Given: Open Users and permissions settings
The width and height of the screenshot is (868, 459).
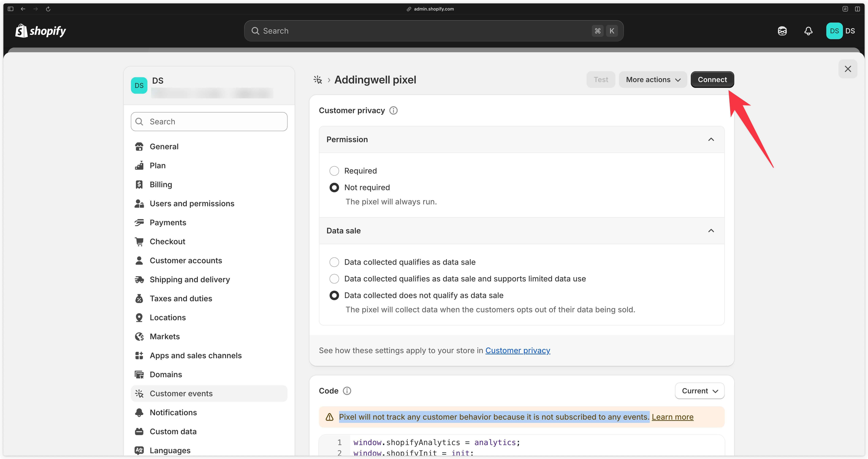Looking at the screenshot, I should click(209, 203).
